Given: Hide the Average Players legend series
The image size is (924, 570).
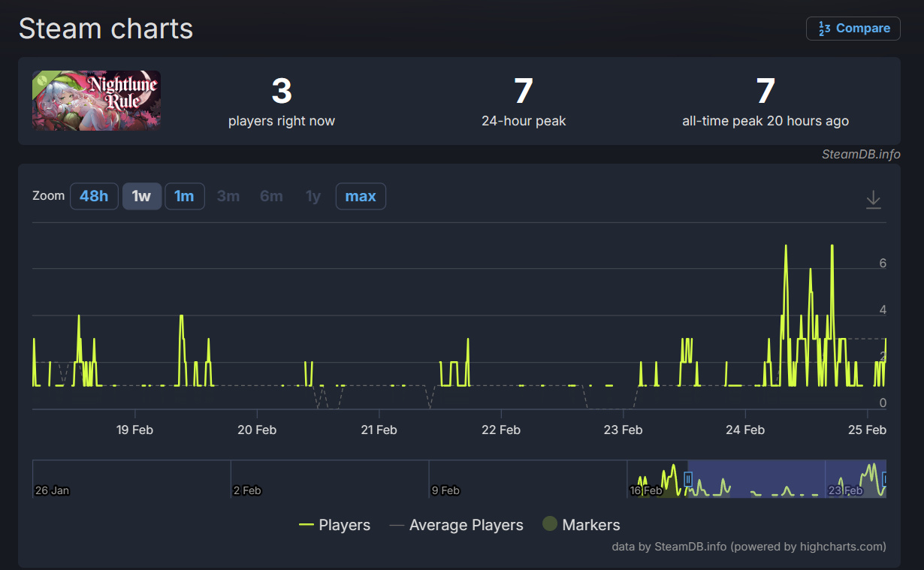Looking at the screenshot, I should coord(457,525).
